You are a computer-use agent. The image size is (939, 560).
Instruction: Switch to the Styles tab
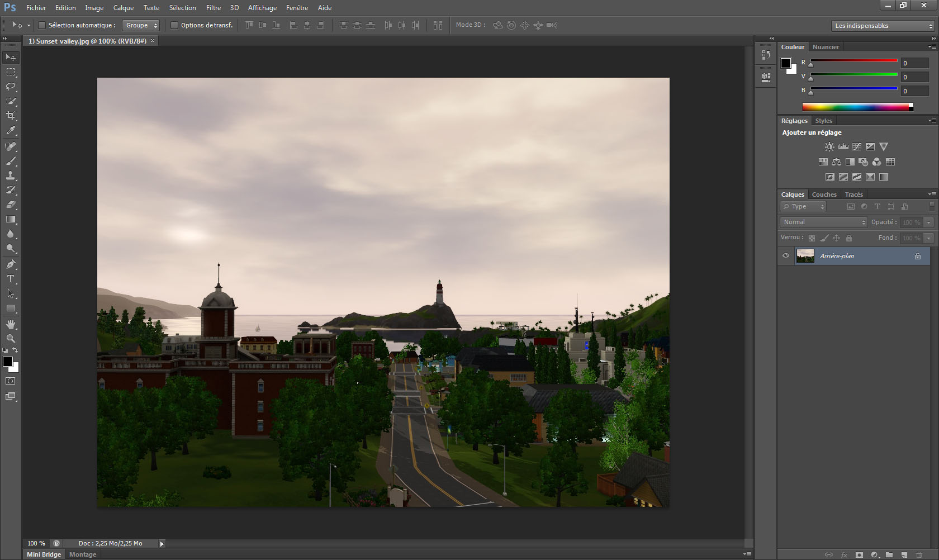(824, 121)
